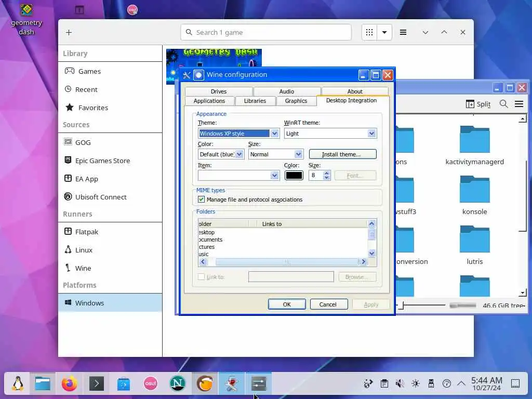The height and width of the screenshot is (399, 532).
Task: Switch Lutris to grid view icon
Action: 369,32
